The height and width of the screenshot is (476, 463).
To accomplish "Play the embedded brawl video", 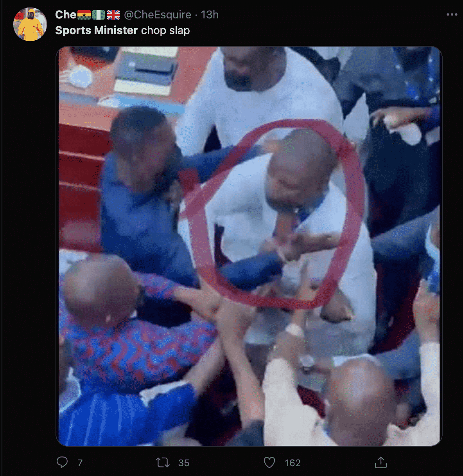I will pyautogui.click(x=249, y=246).
